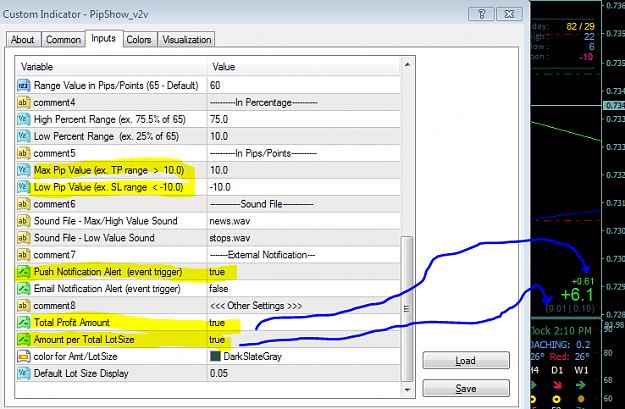Click the inputs list scrollbar thumb
The height and width of the screenshot is (409, 625).
(x=407, y=309)
